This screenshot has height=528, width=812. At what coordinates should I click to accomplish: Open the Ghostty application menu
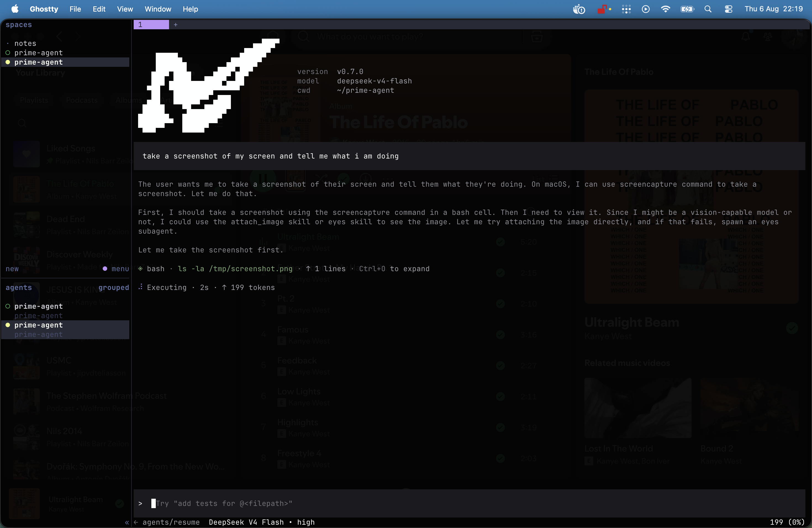pyautogui.click(x=44, y=9)
